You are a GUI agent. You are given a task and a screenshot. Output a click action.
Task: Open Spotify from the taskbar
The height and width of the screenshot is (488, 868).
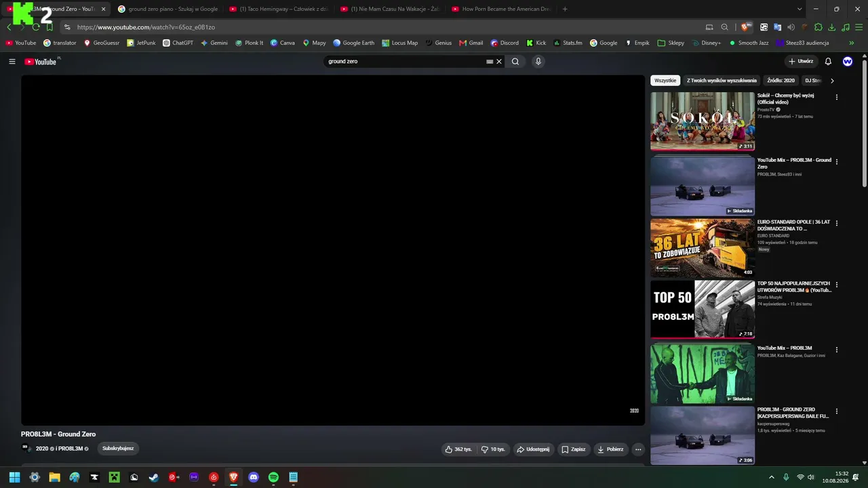(273, 477)
